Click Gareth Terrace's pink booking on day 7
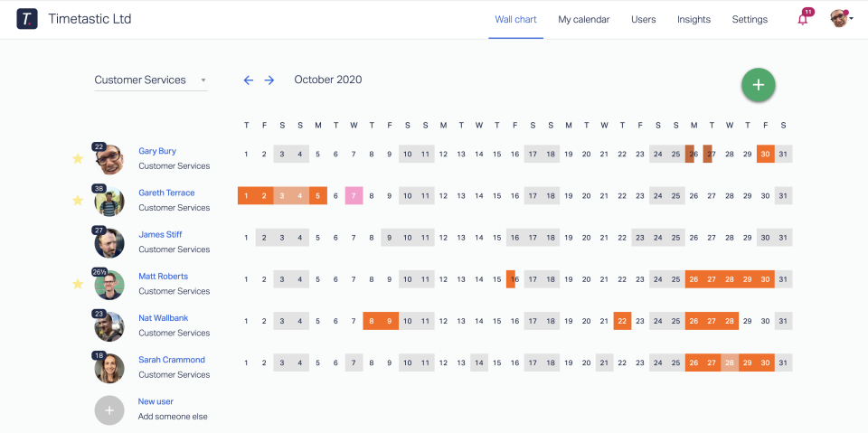Viewport: 868px width, 433px height. [354, 196]
